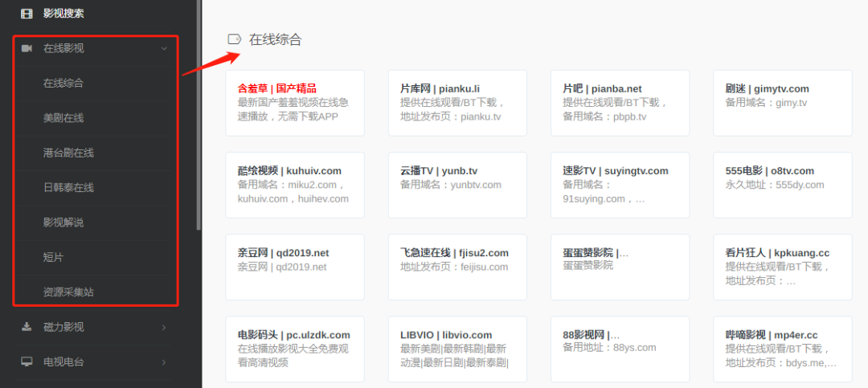Image resolution: width=868 pixels, height=388 pixels.
Task: Collapse the 在线影视 chevron
Action: 164,49
